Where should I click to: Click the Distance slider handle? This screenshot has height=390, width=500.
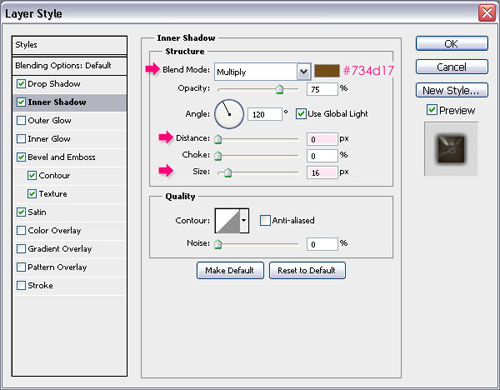218,139
